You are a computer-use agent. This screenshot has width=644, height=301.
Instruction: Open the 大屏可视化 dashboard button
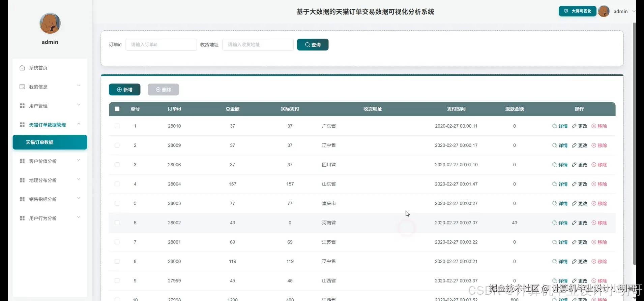577,11
